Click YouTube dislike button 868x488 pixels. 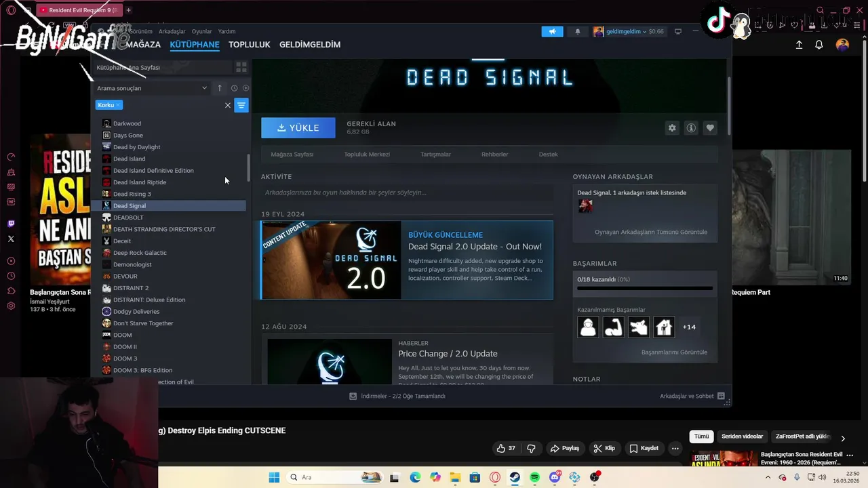click(x=531, y=448)
